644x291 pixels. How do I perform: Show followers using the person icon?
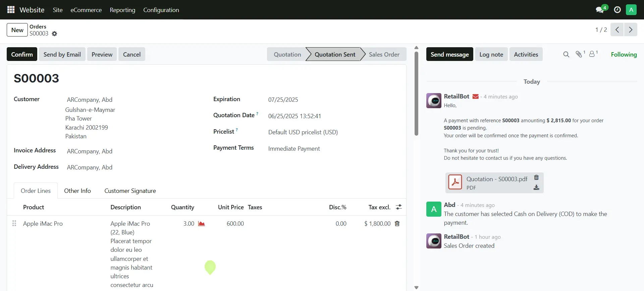[x=592, y=54]
